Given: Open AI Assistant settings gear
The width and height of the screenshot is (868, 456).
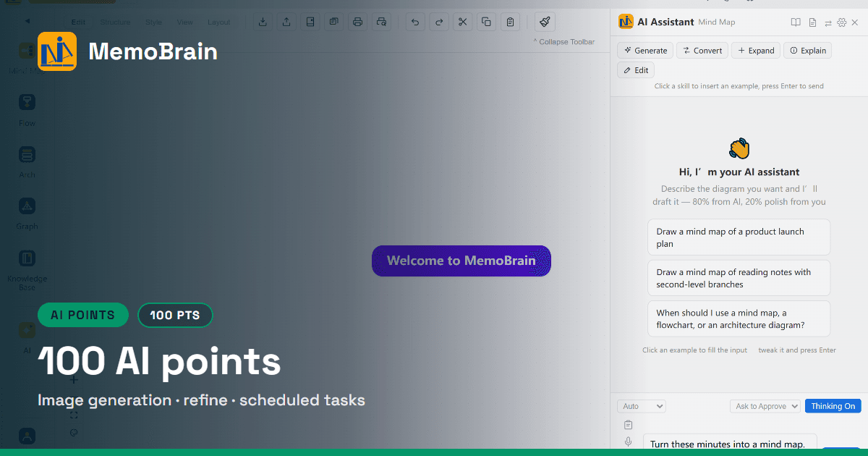Looking at the screenshot, I should click(842, 22).
